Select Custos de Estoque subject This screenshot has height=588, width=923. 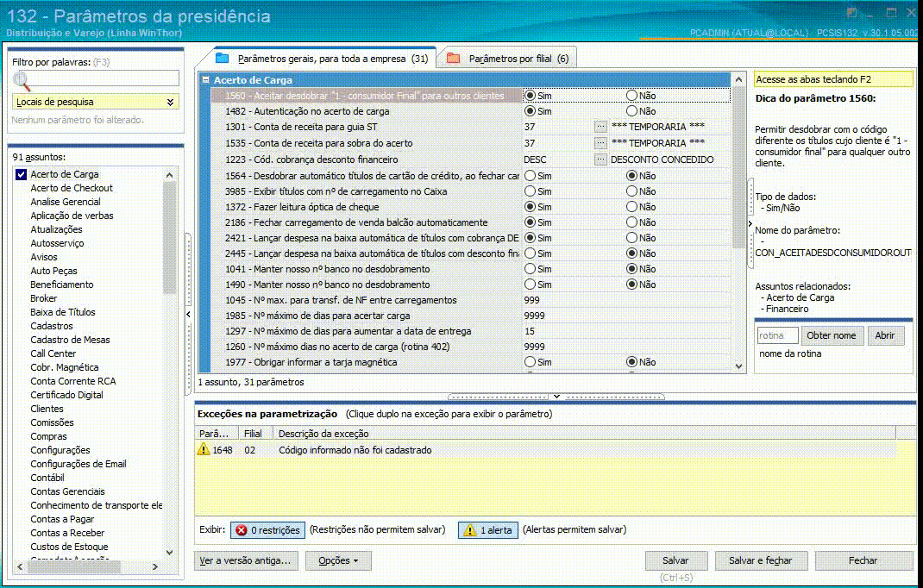(x=70, y=547)
